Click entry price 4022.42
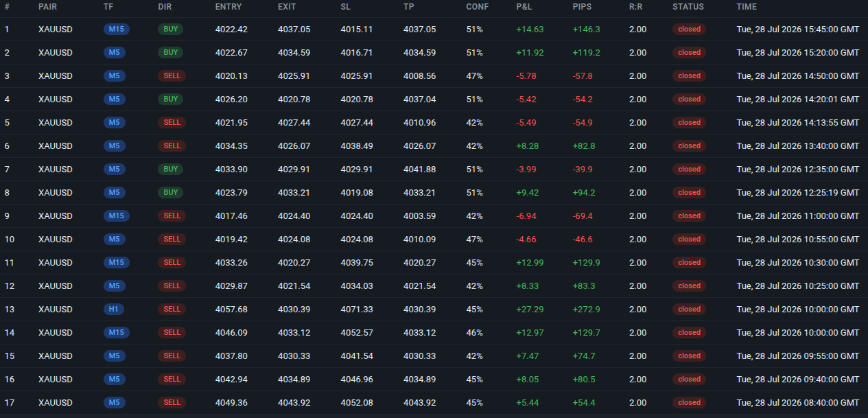 pos(231,30)
